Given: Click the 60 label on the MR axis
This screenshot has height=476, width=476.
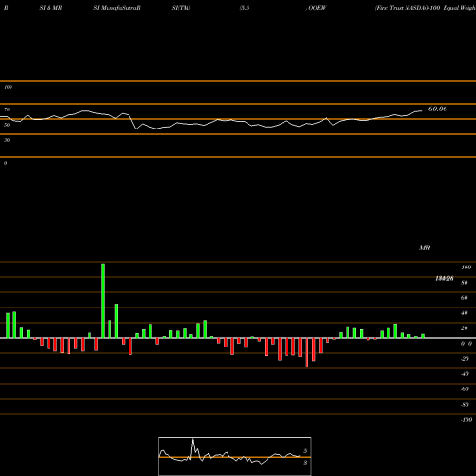Looking at the screenshot, I should click(465, 298).
